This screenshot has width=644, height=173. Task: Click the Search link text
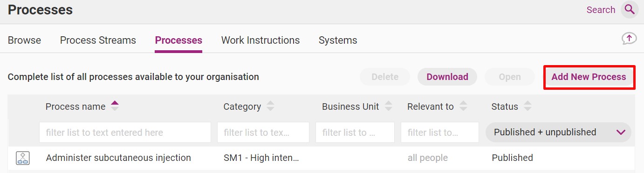[601, 10]
